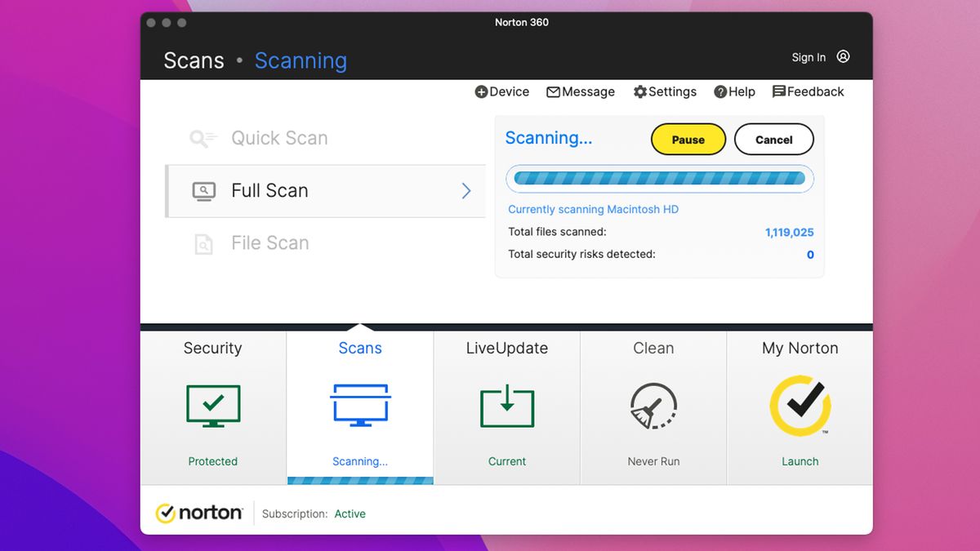Viewport: 980px width, 551px height.
Task: Select Quick Scan from the scan list
Action: tap(279, 138)
